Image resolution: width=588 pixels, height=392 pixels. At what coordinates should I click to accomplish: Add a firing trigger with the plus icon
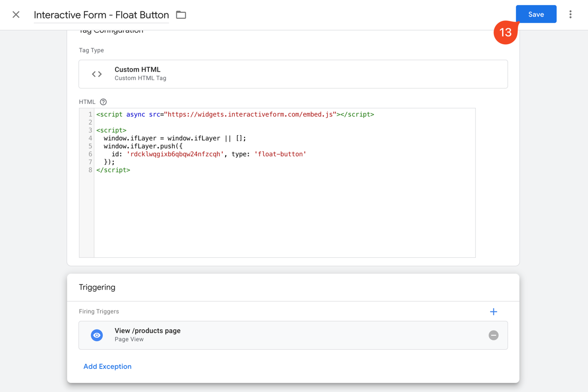493,312
